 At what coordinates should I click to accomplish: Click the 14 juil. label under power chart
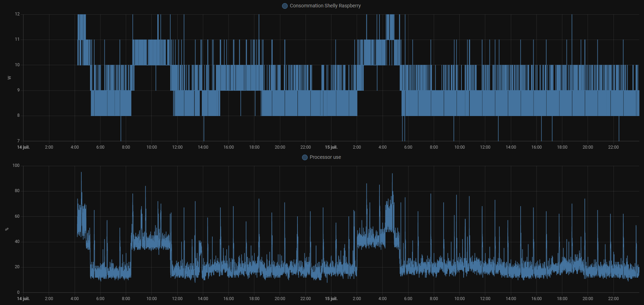click(x=23, y=147)
